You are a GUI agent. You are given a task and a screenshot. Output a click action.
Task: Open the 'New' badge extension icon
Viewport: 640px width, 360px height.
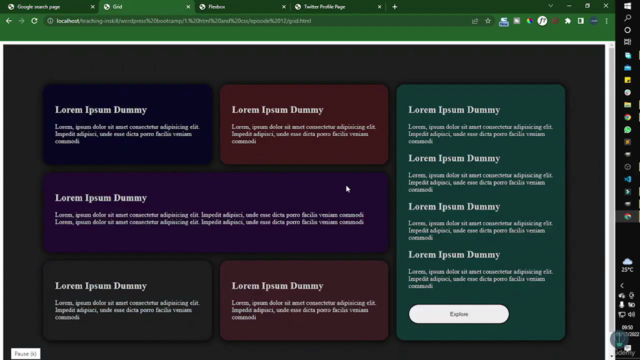tap(504, 21)
